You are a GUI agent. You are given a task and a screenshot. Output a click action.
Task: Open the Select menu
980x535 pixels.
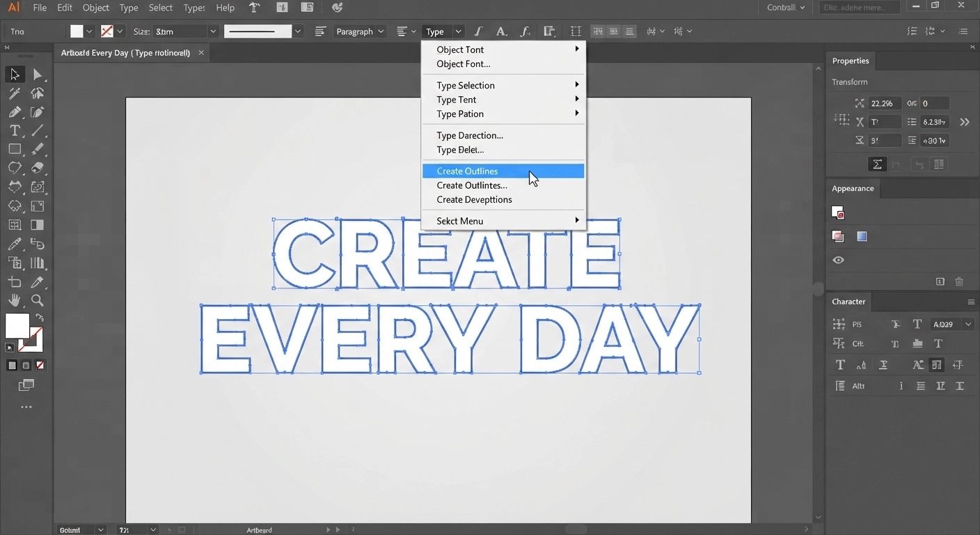161,8
